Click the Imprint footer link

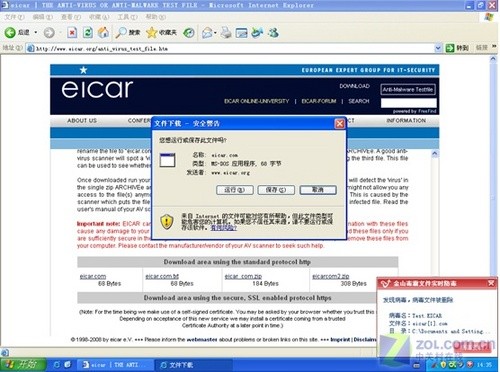pyautogui.click(x=340, y=340)
